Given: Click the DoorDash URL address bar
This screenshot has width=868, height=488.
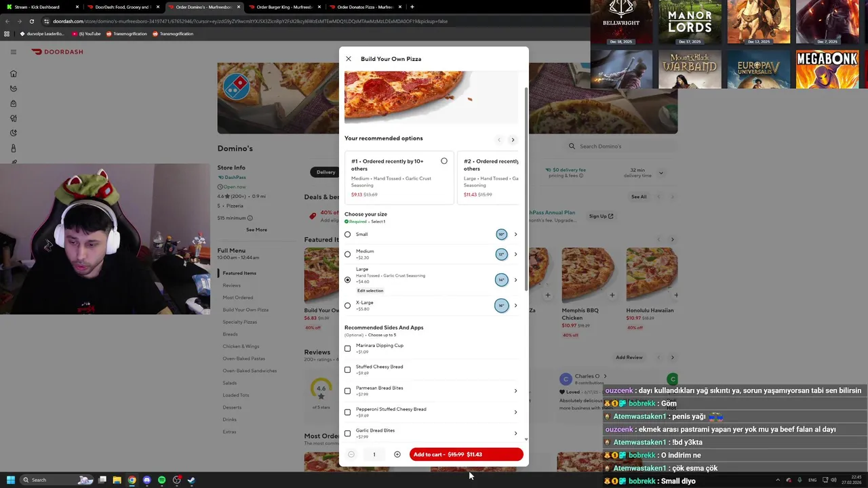Looking at the screenshot, I should point(312,21).
